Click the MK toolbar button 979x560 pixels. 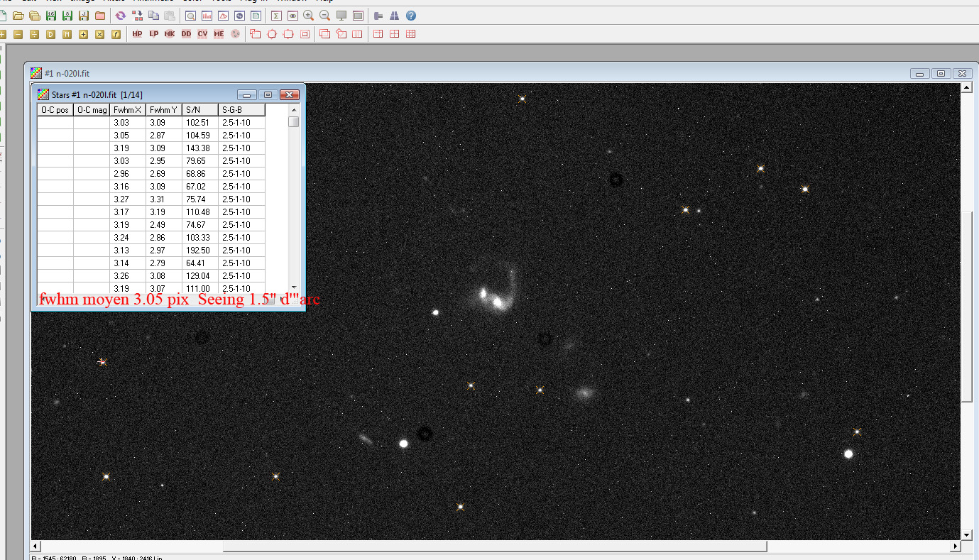170,34
